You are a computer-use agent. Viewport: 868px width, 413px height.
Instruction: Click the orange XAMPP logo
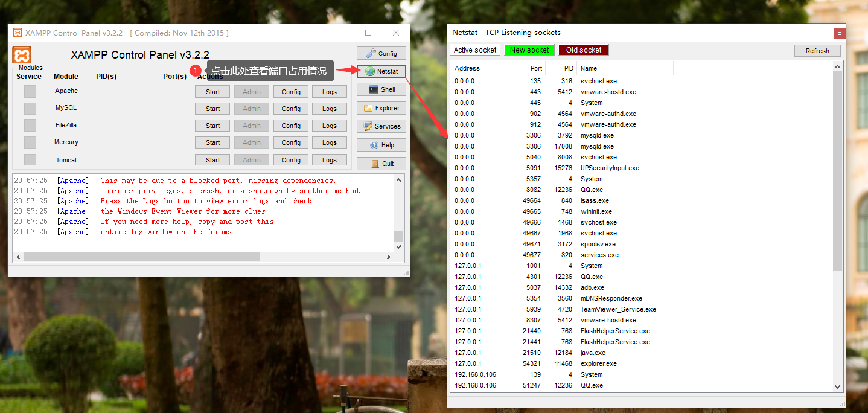tap(22, 55)
